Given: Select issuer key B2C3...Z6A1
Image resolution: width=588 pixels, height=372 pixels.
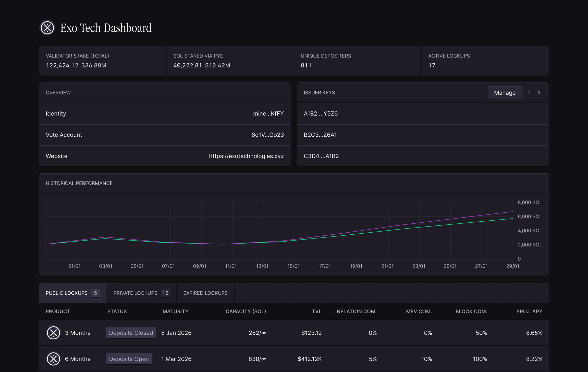Looking at the screenshot, I should 320,135.
